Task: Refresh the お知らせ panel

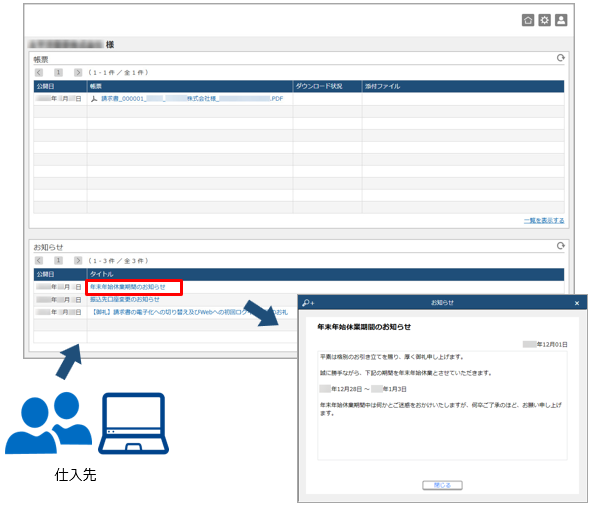Action: (x=560, y=246)
